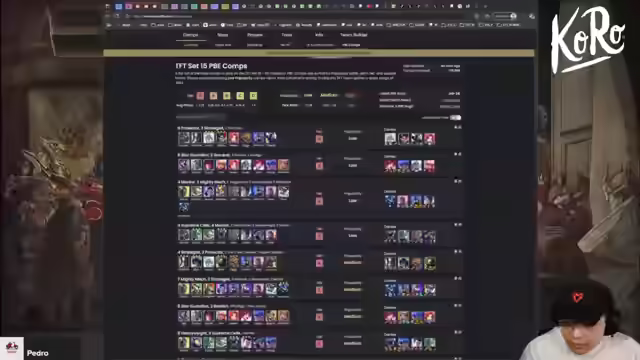Toggle the B tier filter swatch

(x=227, y=96)
